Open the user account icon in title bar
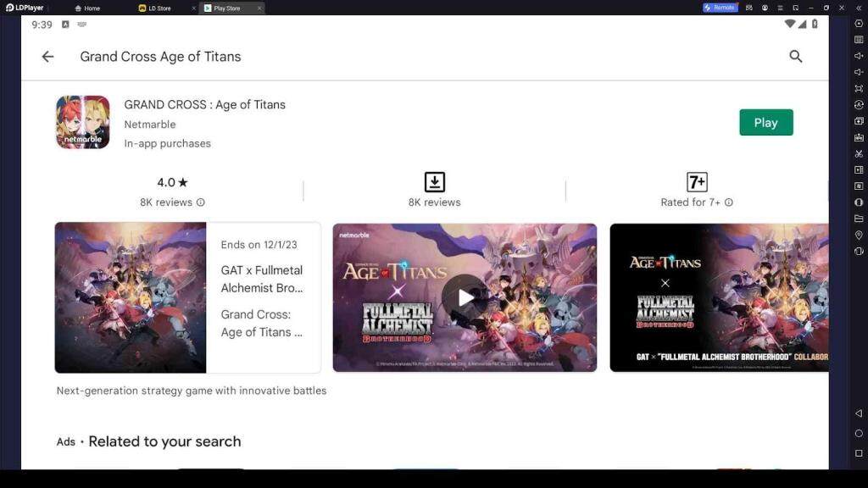Image resolution: width=868 pixels, height=488 pixels. (765, 8)
